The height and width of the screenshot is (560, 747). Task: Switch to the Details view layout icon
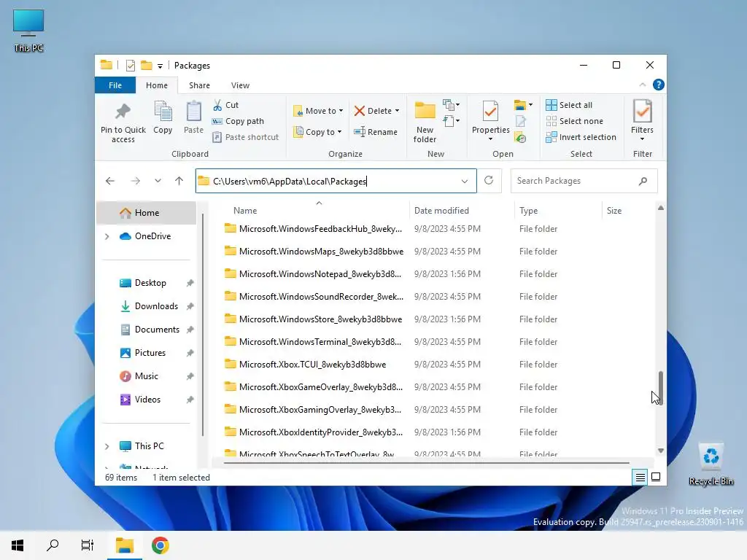tap(640, 477)
